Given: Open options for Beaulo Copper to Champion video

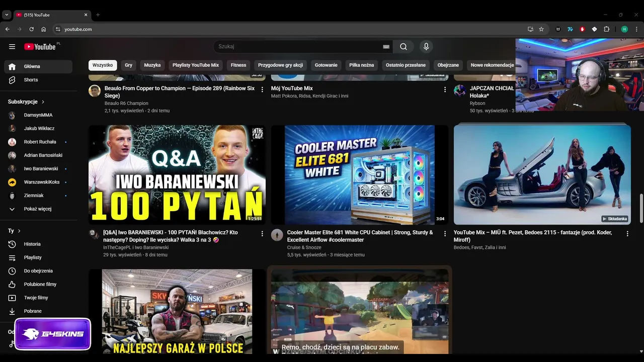Looking at the screenshot, I should 262,89.
